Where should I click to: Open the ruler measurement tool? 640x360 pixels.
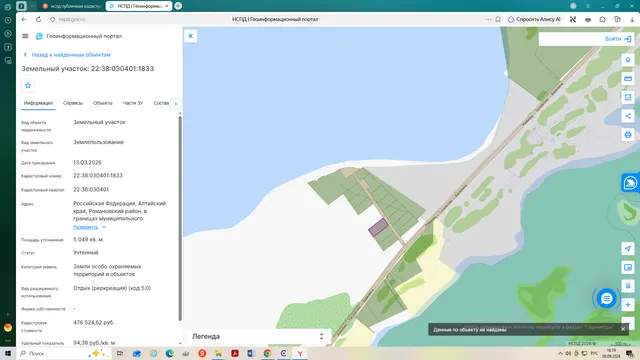click(628, 78)
